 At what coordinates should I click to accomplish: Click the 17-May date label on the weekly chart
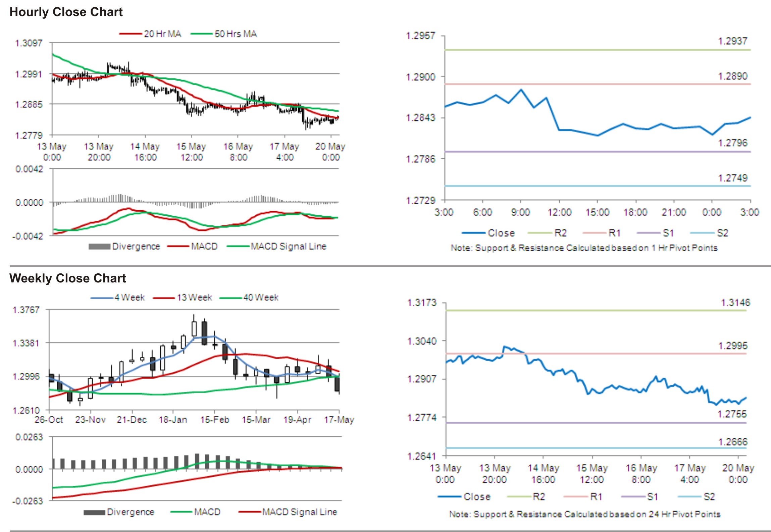(339, 420)
